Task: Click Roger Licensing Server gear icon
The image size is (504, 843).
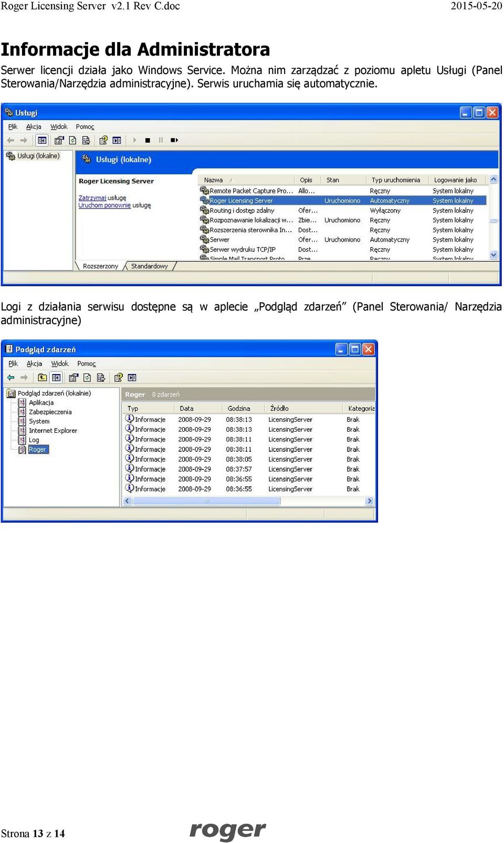Action: (204, 200)
